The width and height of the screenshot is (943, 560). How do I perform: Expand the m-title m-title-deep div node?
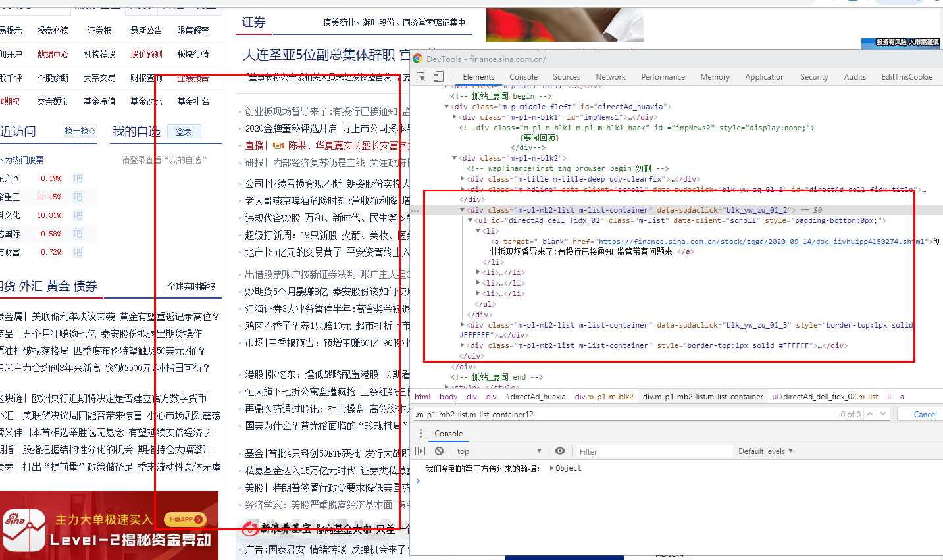[462, 179]
